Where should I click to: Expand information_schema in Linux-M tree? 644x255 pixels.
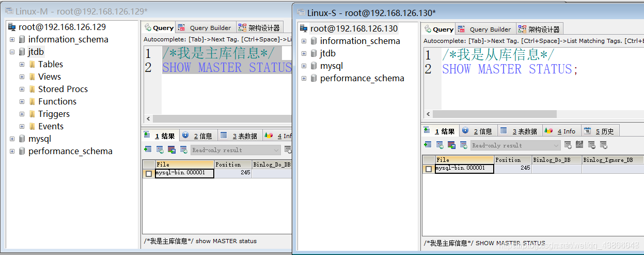pyautogui.click(x=12, y=39)
